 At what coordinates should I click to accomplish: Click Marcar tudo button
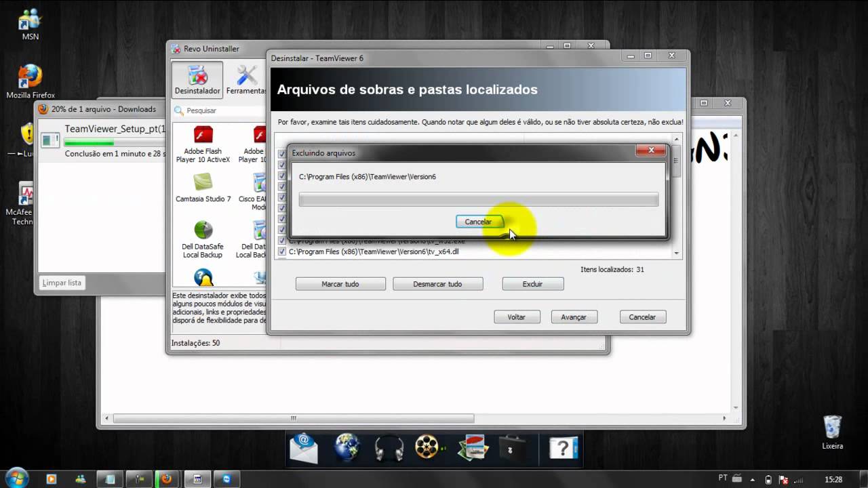tap(340, 284)
